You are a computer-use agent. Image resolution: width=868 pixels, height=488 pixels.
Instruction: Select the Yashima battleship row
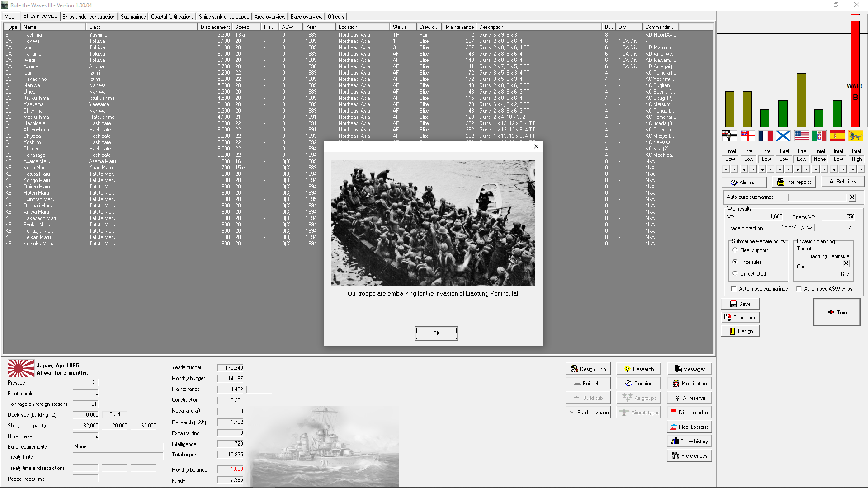[33, 35]
